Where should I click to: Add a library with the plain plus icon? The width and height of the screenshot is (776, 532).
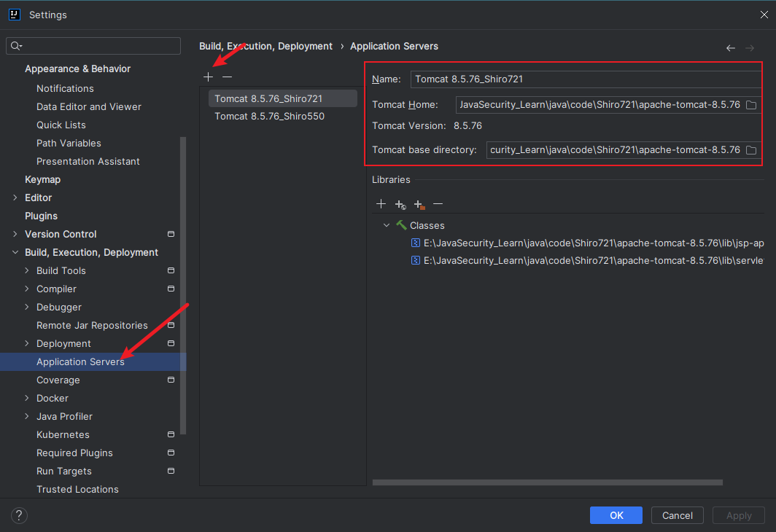coord(381,204)
